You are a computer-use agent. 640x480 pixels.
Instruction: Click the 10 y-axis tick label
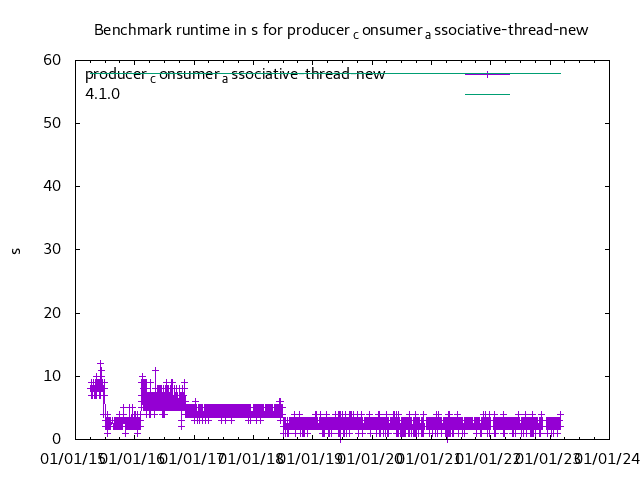53,376
